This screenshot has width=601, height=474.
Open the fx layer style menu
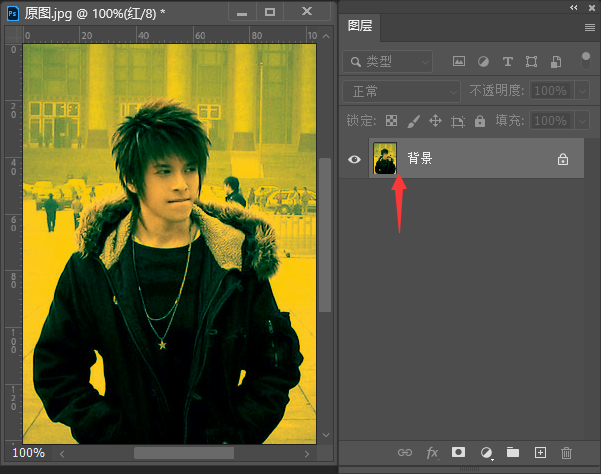432,453
